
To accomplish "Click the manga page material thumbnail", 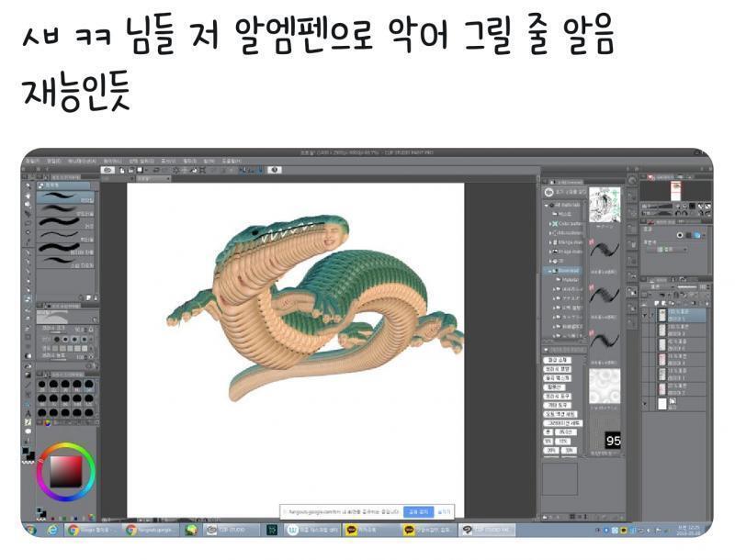I will [x=605, y=205].
